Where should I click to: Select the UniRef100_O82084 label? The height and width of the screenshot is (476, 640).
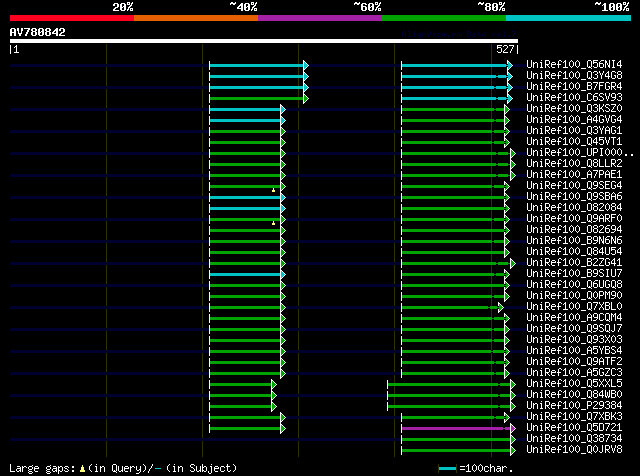tap(574, 208)
